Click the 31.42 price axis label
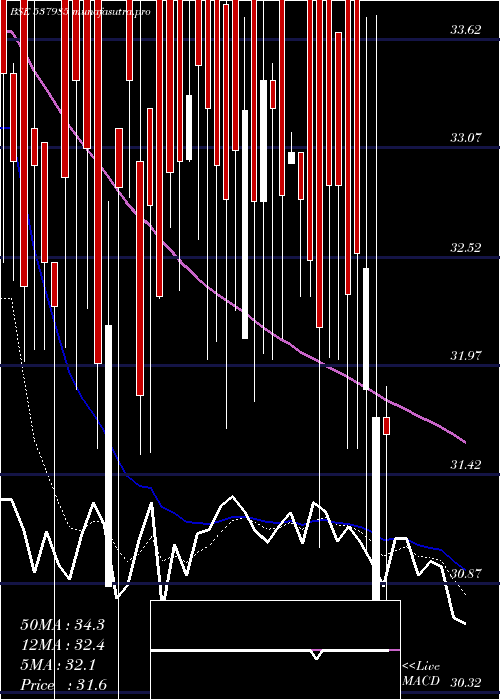The height and width of the screenshot is (700, 500). click(x=466, y=465)
